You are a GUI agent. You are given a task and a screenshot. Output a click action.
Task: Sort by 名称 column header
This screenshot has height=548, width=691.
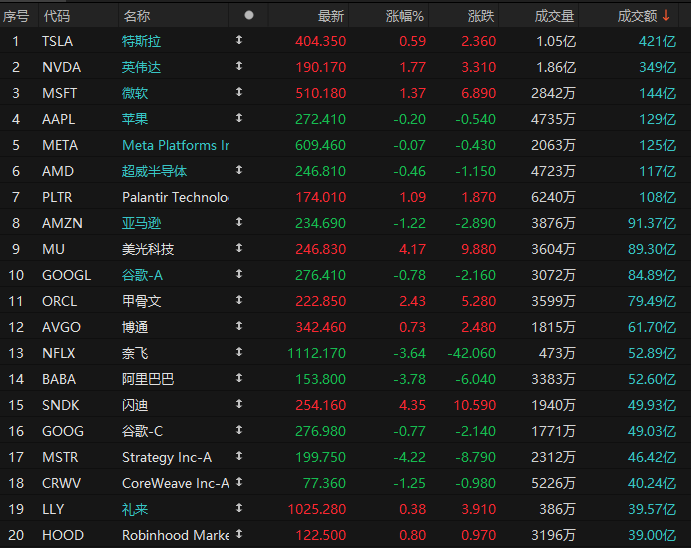(137, 16)
